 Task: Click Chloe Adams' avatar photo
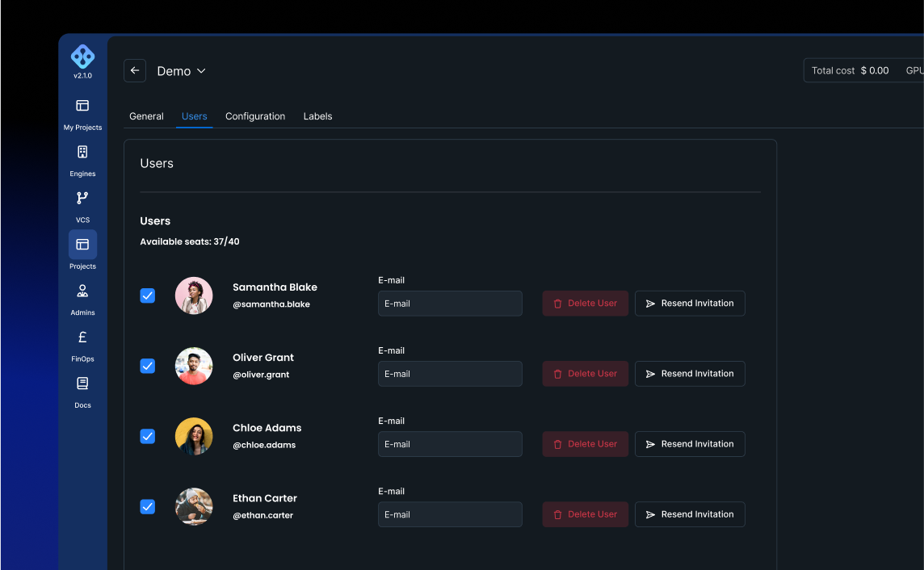pos(194,436)
